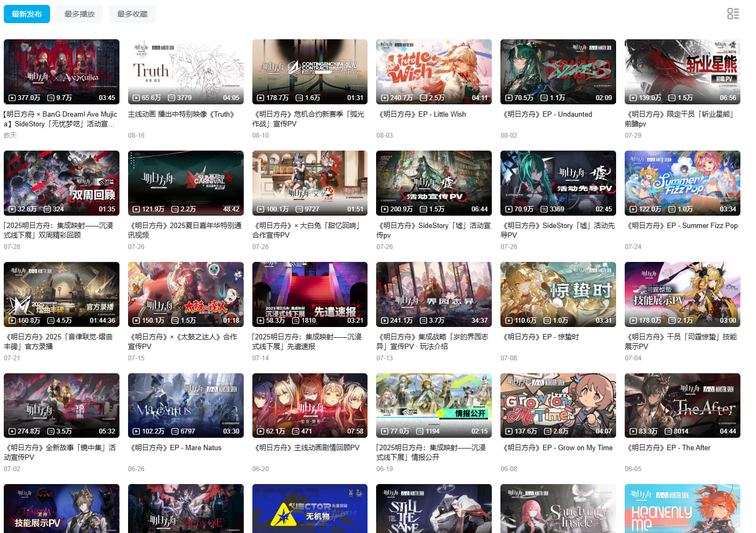The image size is (756, 533).
Task: Click danmaku icon on 弧光作战 thumbnail
Action: point(299,98)
